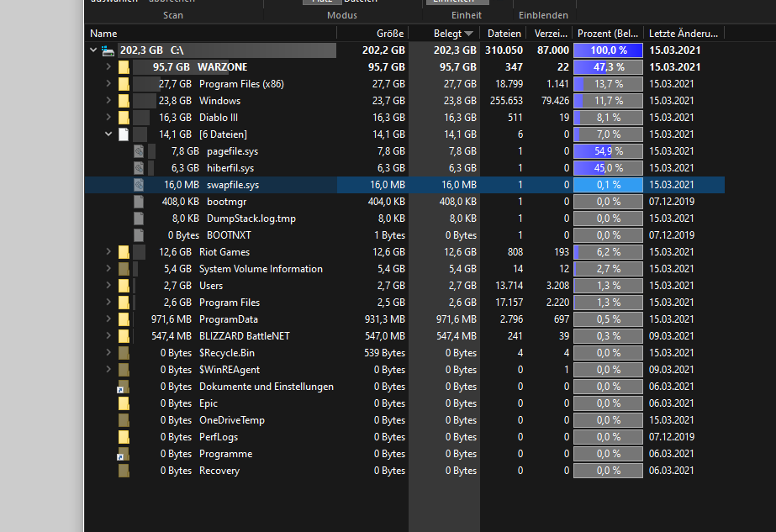
Task: Click the Riot Games folder icon
Action: click(124, 252)
